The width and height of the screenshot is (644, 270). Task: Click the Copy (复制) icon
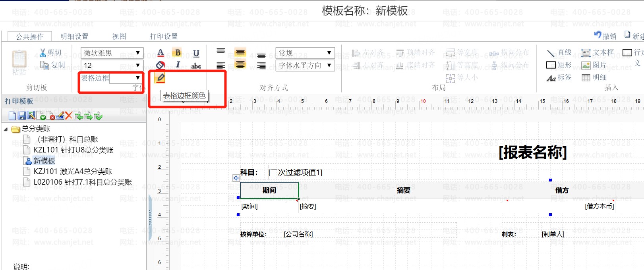[44, 65]
